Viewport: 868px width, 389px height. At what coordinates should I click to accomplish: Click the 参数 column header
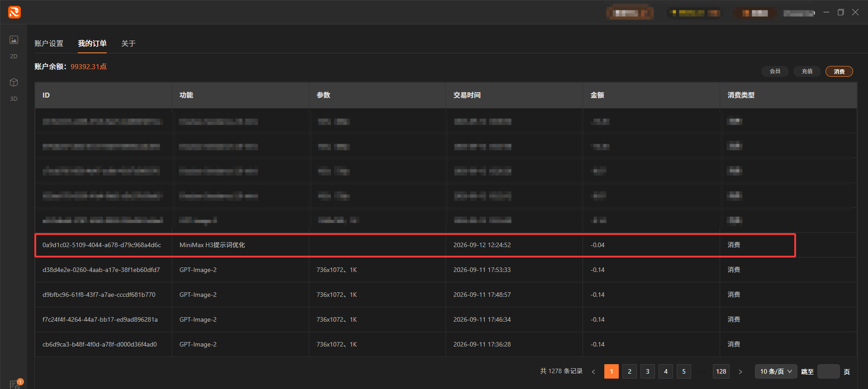378,95
